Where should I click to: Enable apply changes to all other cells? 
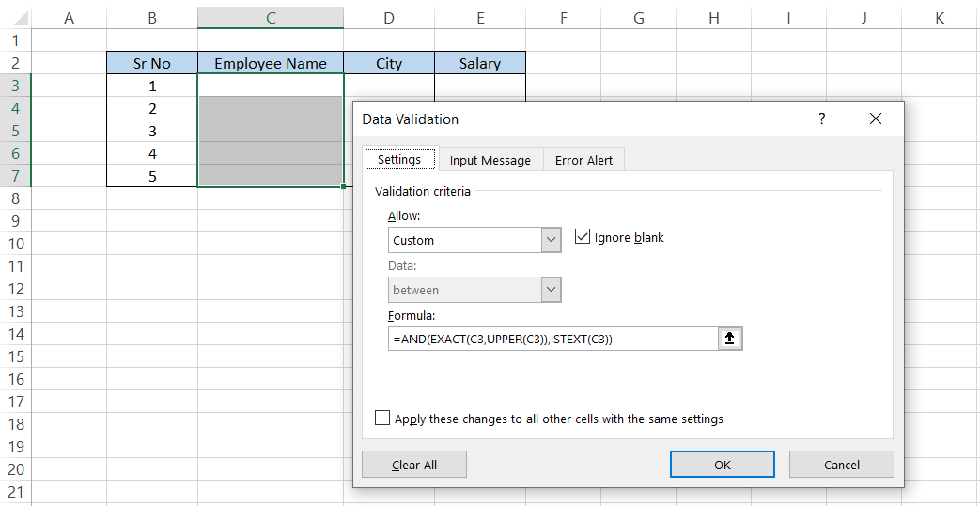pos(382,419)
